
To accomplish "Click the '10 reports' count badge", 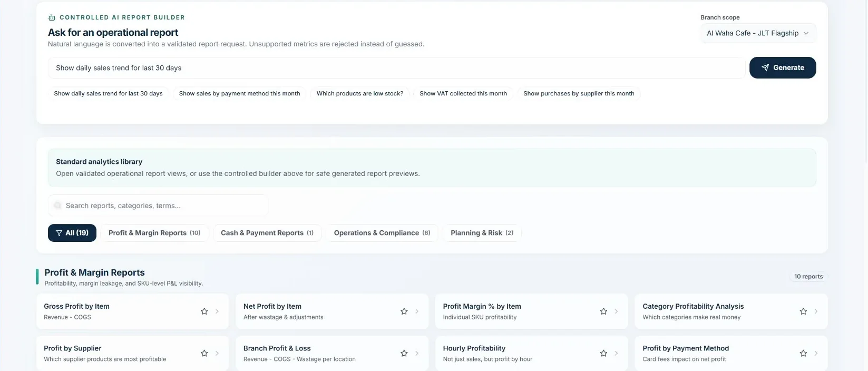I will tap(808, 277).
